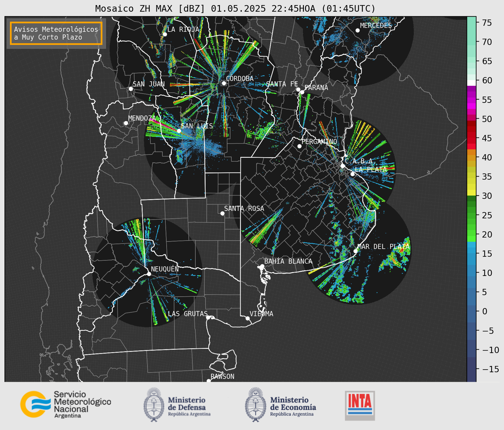This screenshot has width=504, height=430.
Task: Click the blue 10 dBZ color band
Action: point(471,273)
